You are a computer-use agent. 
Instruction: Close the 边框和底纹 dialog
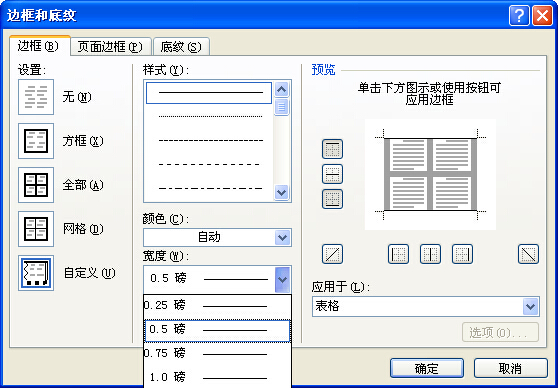(x=542, y=16)
